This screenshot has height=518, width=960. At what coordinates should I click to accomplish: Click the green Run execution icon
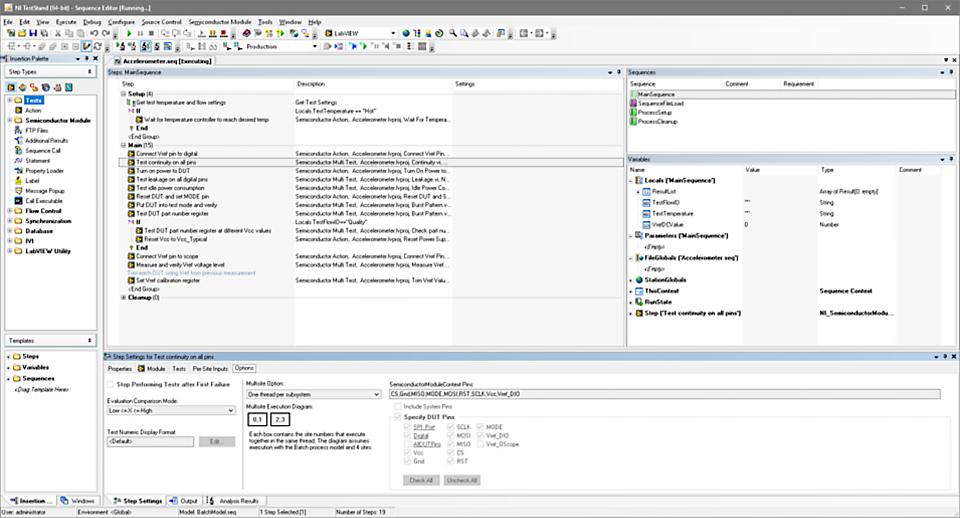pyautogui.click(x=129, y=33)
